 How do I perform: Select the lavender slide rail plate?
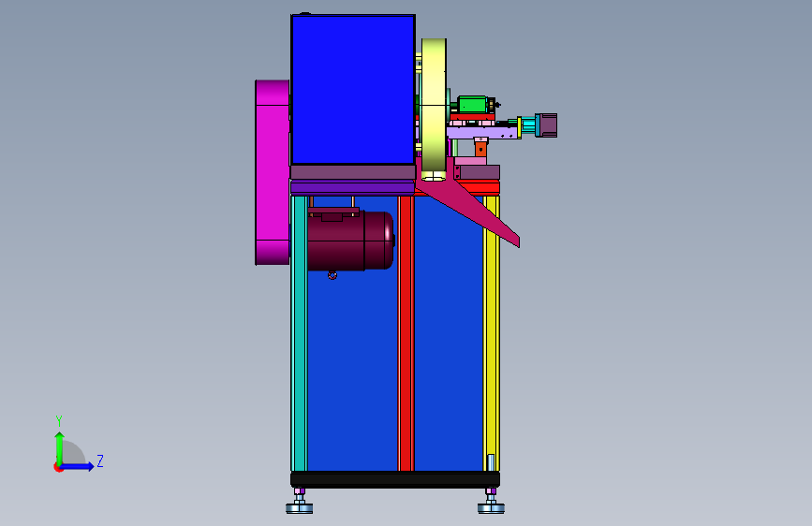pyautogui.click(x=482, y=133)
